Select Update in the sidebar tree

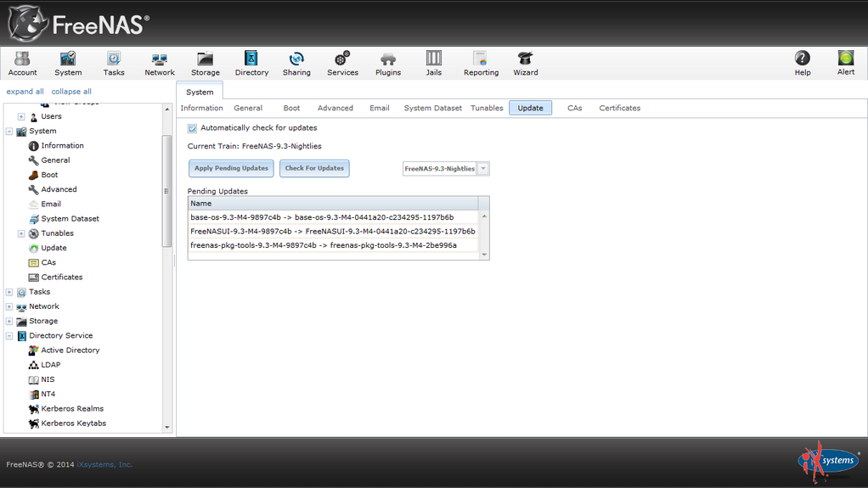coord(48,248)
